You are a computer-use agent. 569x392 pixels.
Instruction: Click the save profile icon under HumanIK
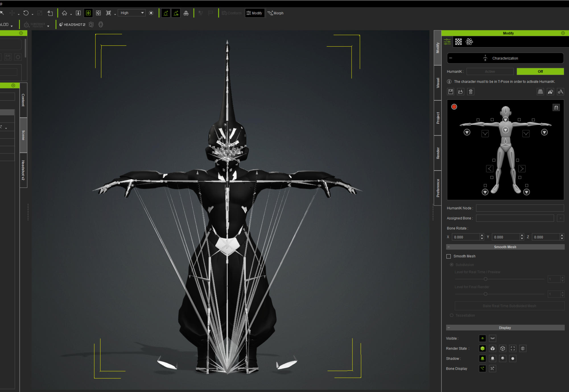(451, 92)
